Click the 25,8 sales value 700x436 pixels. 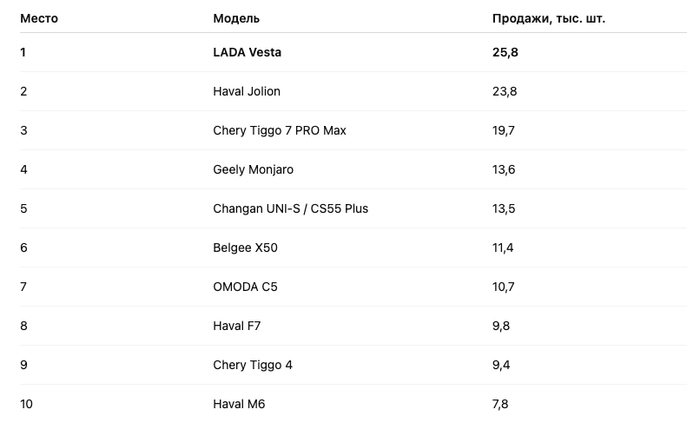(x=504, y=52)
